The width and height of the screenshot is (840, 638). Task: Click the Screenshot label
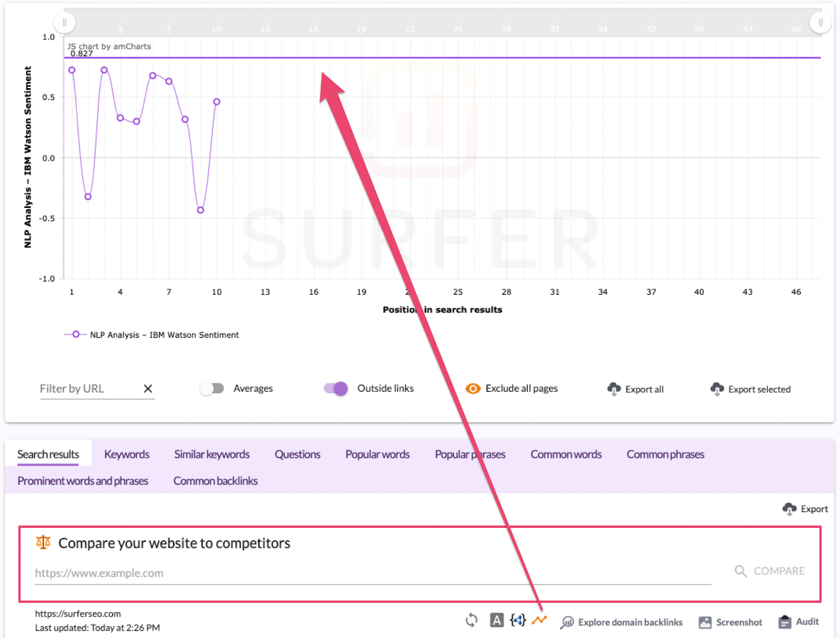click(x=739, y=622)
